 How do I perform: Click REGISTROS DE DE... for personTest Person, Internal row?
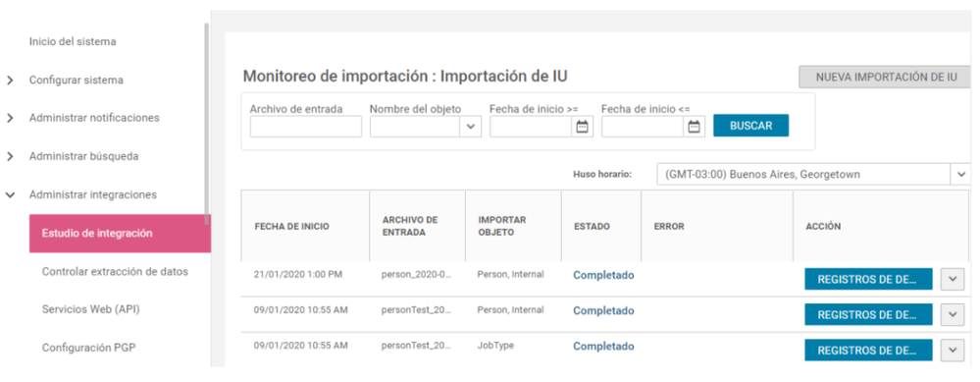tap(868, 314)
